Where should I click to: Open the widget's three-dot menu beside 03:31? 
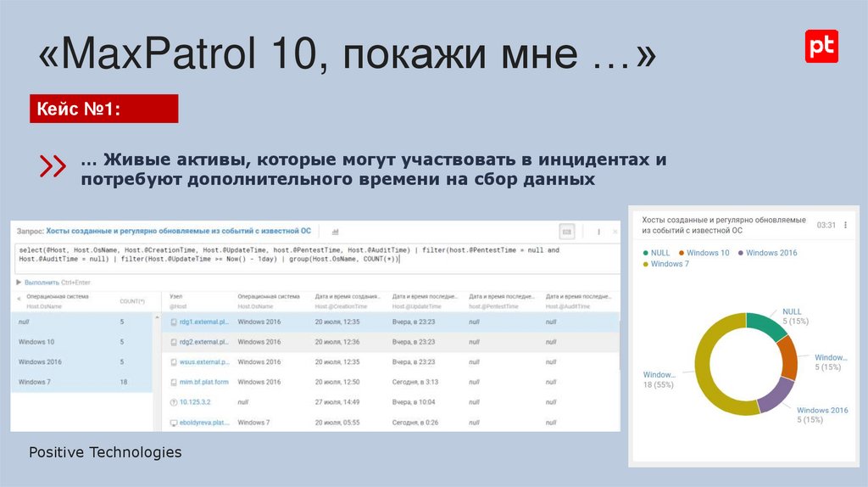pyautogui.click(x=845, y=225)
